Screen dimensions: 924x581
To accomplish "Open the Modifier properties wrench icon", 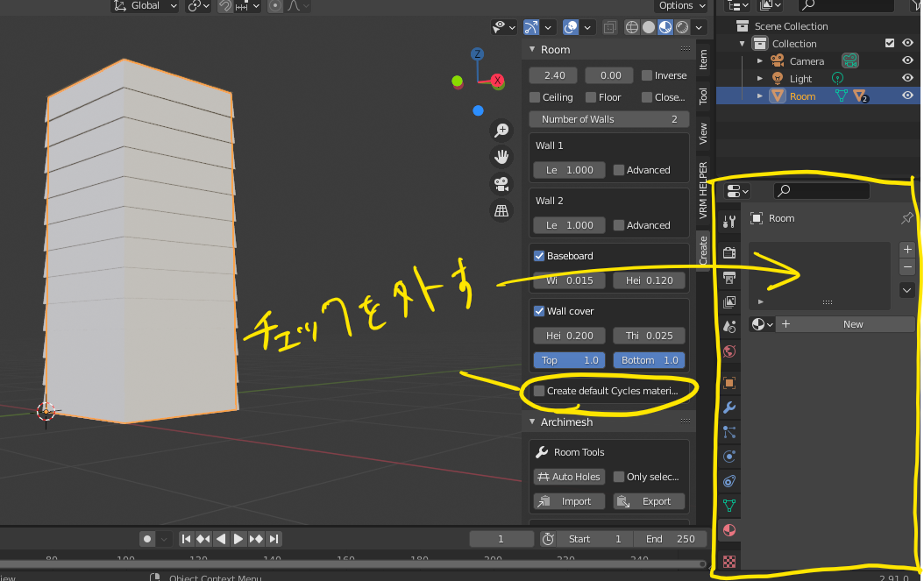I will pos(729,407).
